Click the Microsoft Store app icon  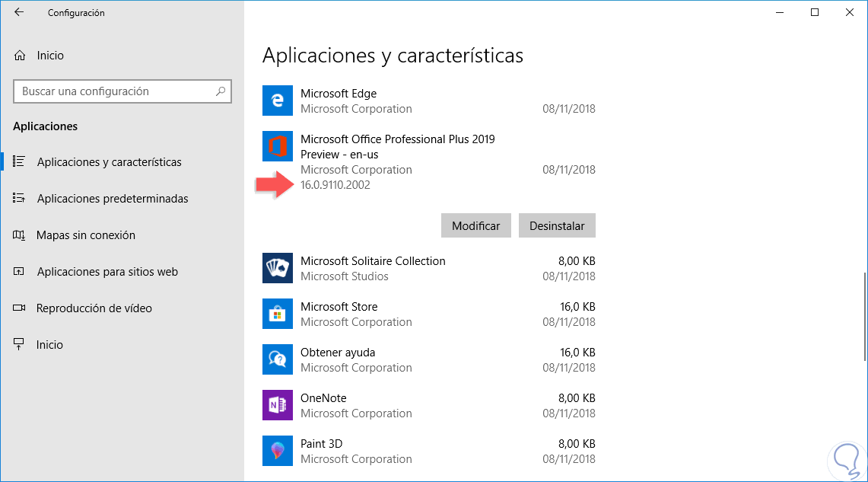tap(277, 314)
